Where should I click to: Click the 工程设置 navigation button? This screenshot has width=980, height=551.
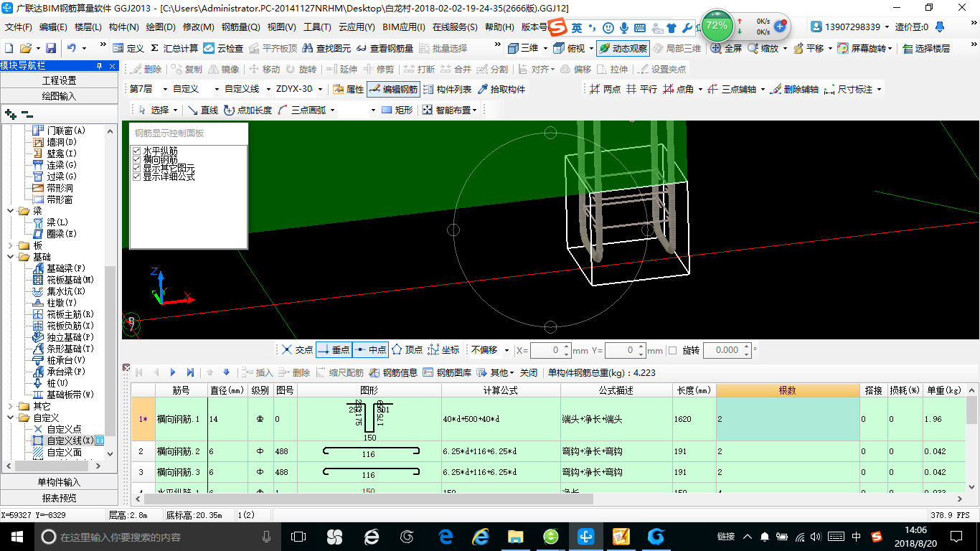[59, 80]
